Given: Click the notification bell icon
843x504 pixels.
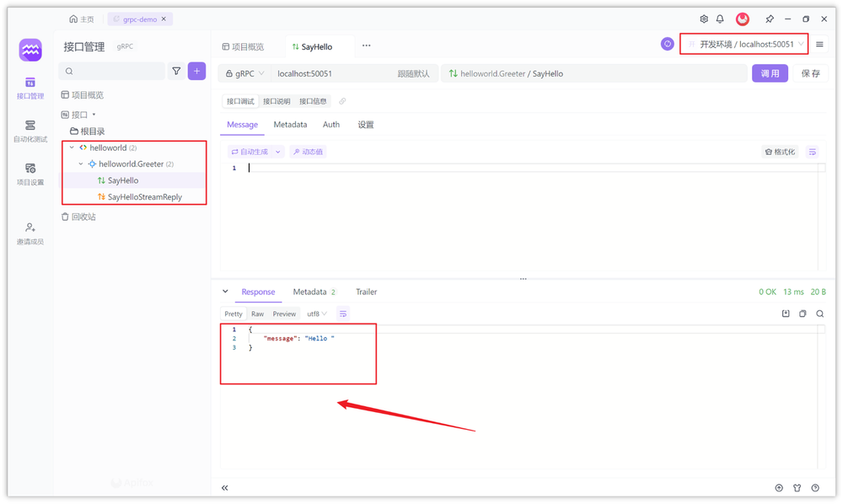Looking at the screenshot, I should 721,18.
